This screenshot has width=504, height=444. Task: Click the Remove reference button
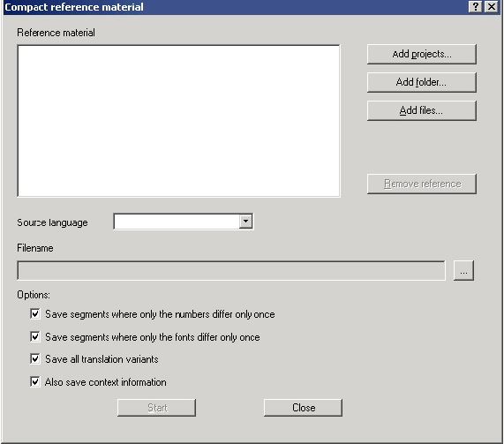pyautogui.click(x=421, y=184)
